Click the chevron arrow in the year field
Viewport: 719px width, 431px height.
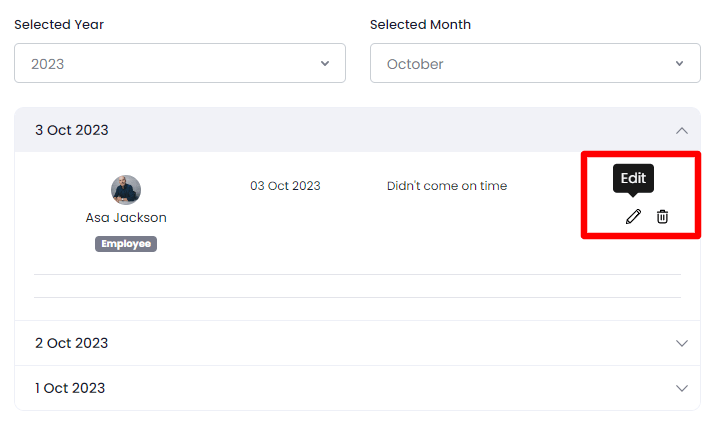click(x=325, y=63)
